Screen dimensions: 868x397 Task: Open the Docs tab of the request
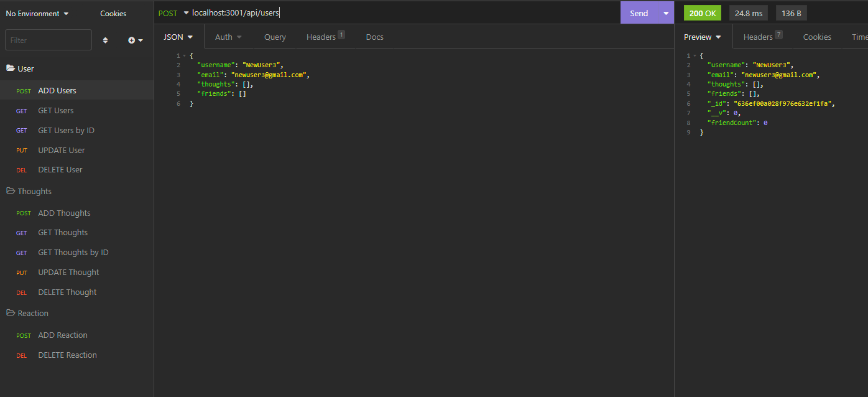[374, 37]
